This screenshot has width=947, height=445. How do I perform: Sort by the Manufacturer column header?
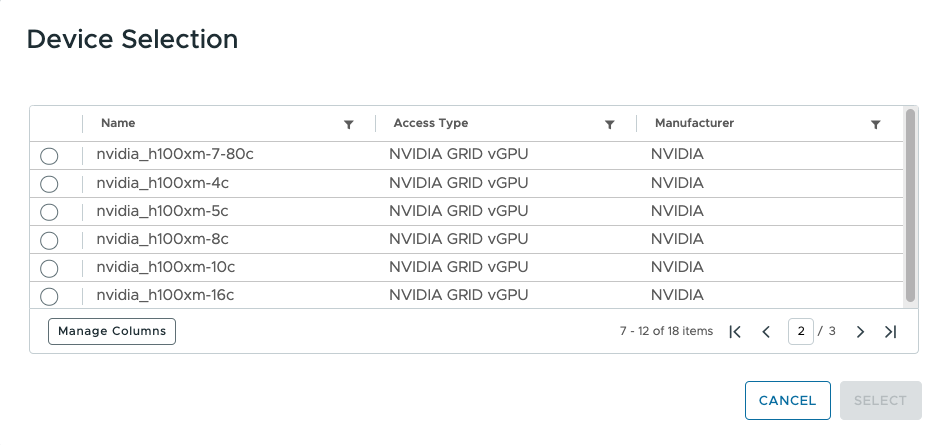pos(694,123)
